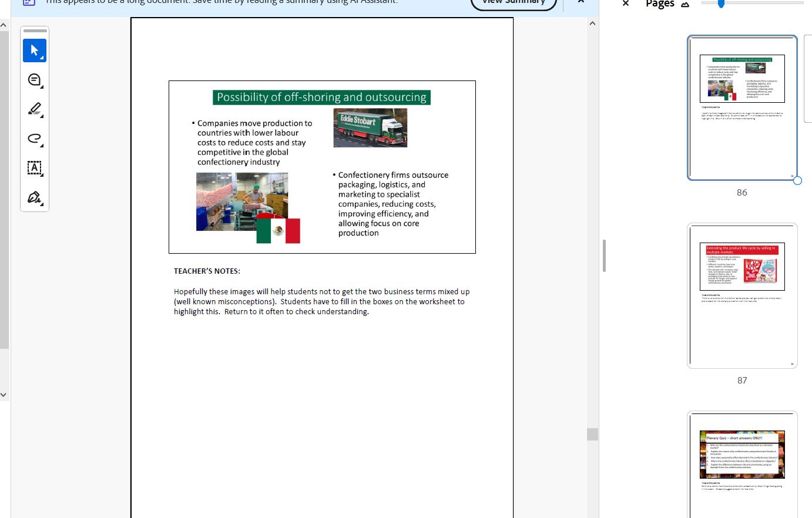Image resolution: width=812 pixels, height=518 pixels.
Task: Pick the freehand Draw tool
Action: coord(33,138)
